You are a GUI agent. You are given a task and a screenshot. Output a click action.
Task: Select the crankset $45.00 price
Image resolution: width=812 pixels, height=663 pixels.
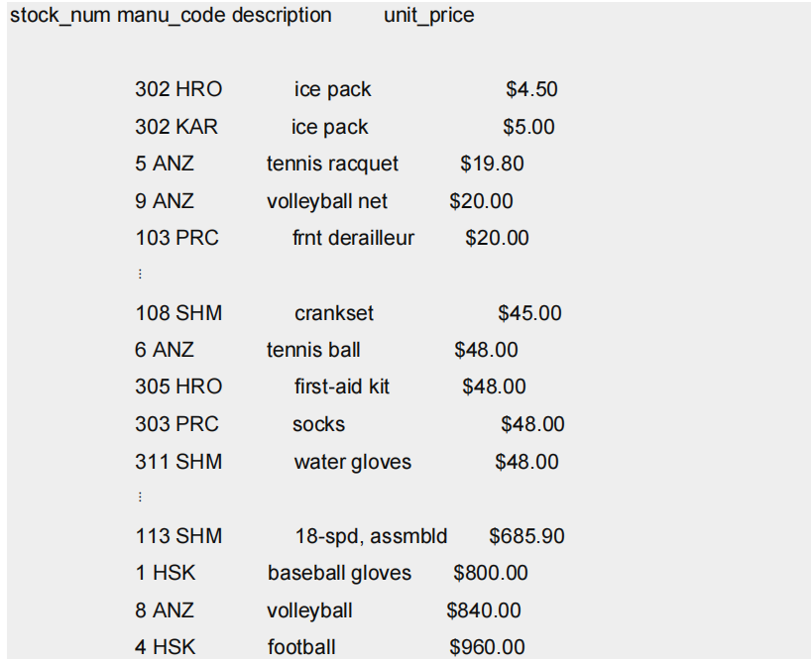click(529, 313)
